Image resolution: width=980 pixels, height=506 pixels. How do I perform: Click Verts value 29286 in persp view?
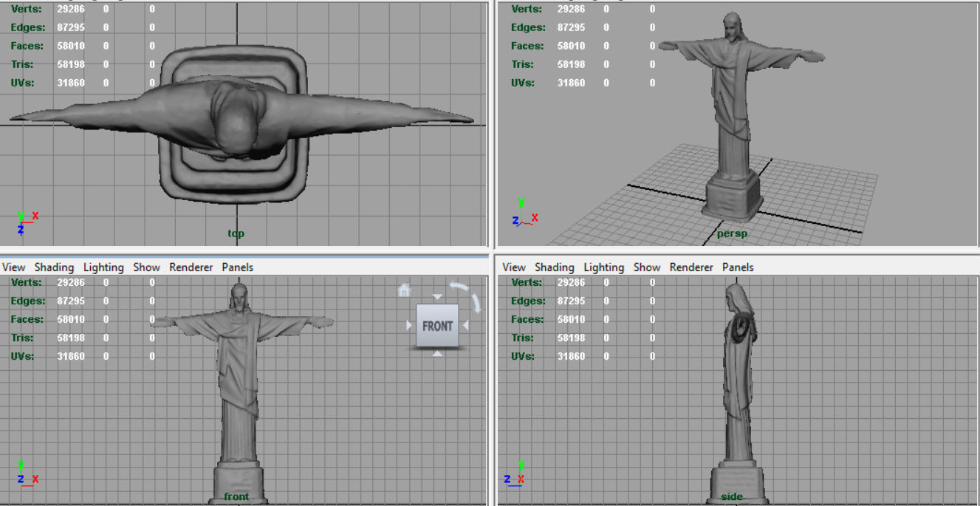pyautogui.click(x=571, y=9)
